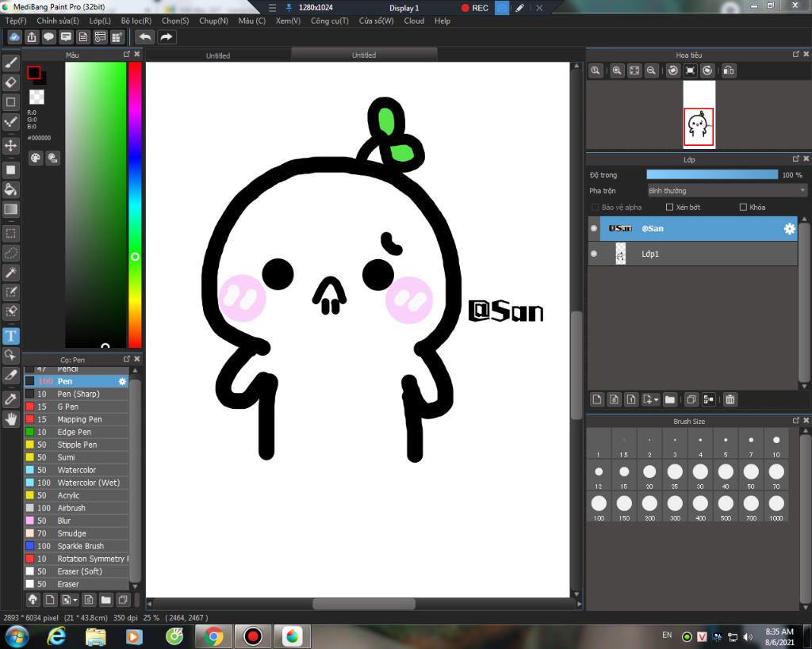
Task: Pick brush size 10 preset
Action: 776,445
